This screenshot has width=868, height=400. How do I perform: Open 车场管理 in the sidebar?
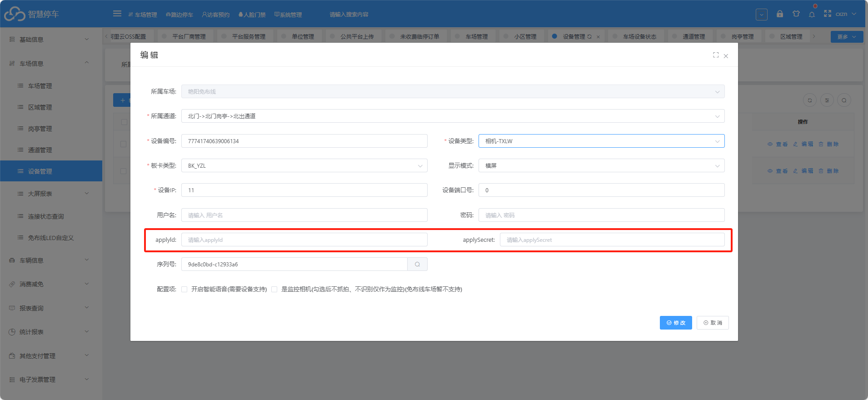(51, 86)
